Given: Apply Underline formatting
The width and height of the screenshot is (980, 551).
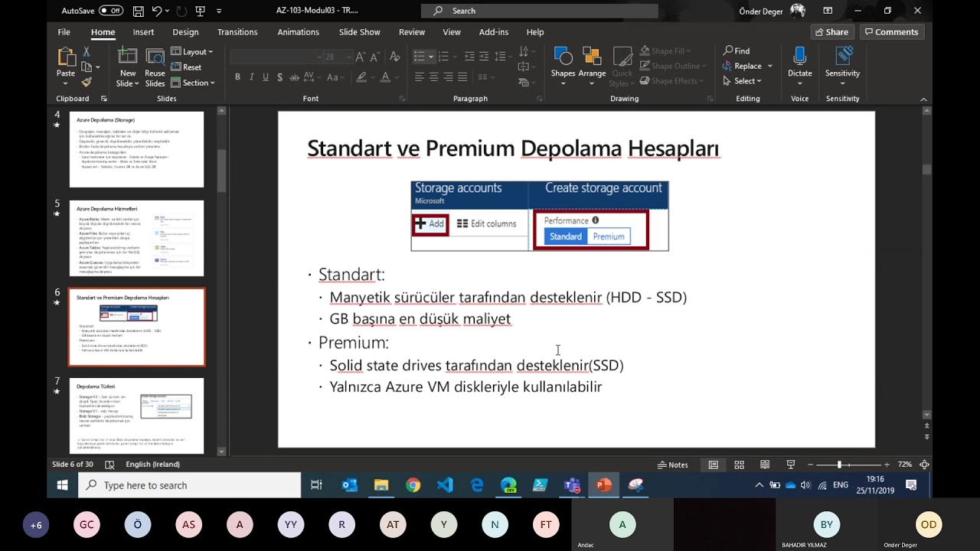Looking at the screenshot, I should click(266, 77).
